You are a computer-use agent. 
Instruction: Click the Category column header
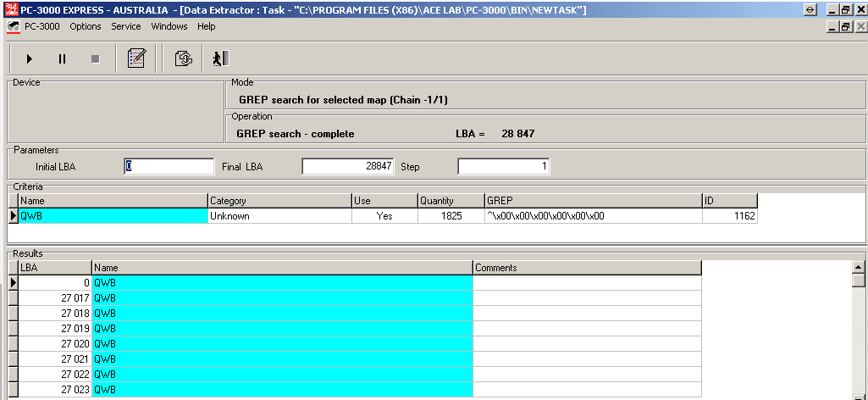click(x=279, y=201)
